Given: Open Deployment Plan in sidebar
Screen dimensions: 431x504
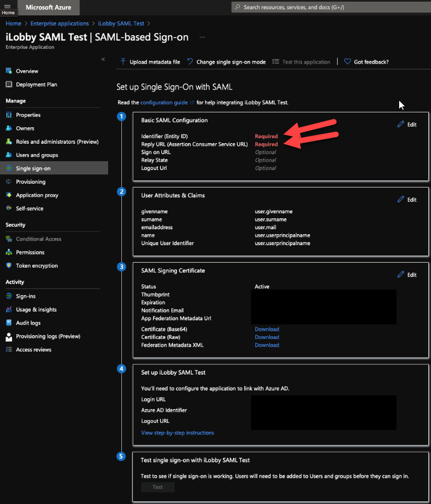Looking at the screenshot, I should point(36,84).
